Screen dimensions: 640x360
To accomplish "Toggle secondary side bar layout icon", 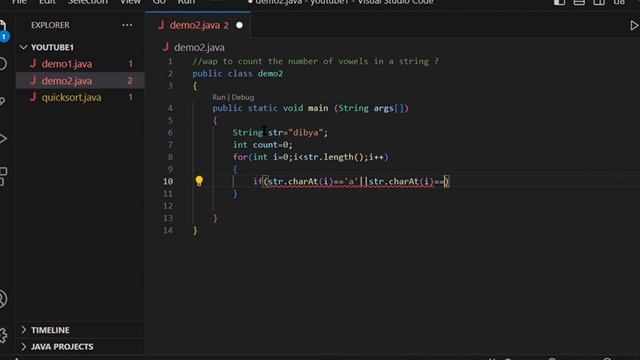I will click(599, 2).
